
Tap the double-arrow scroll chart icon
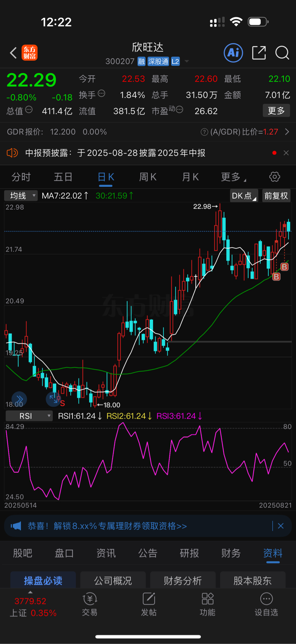click(x=19, y=399)
